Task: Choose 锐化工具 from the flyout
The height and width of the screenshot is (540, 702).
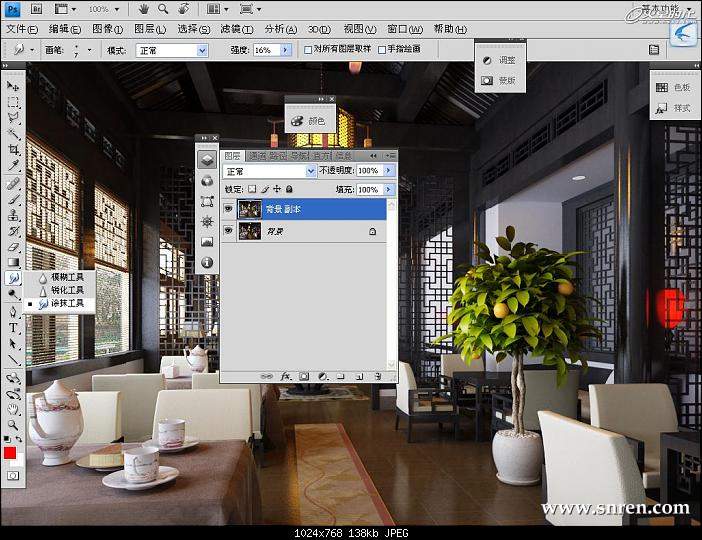Action: pos(60,290)
